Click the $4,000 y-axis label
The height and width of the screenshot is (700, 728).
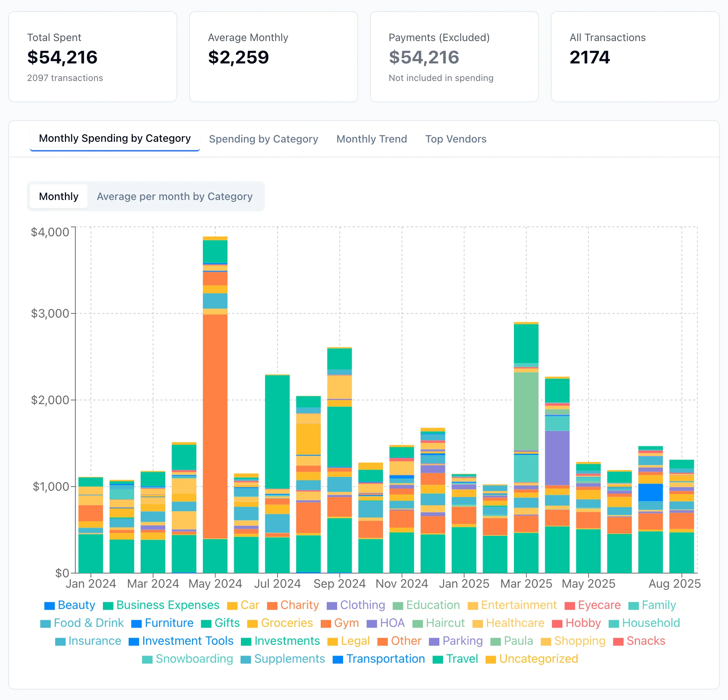click(50, 232)
